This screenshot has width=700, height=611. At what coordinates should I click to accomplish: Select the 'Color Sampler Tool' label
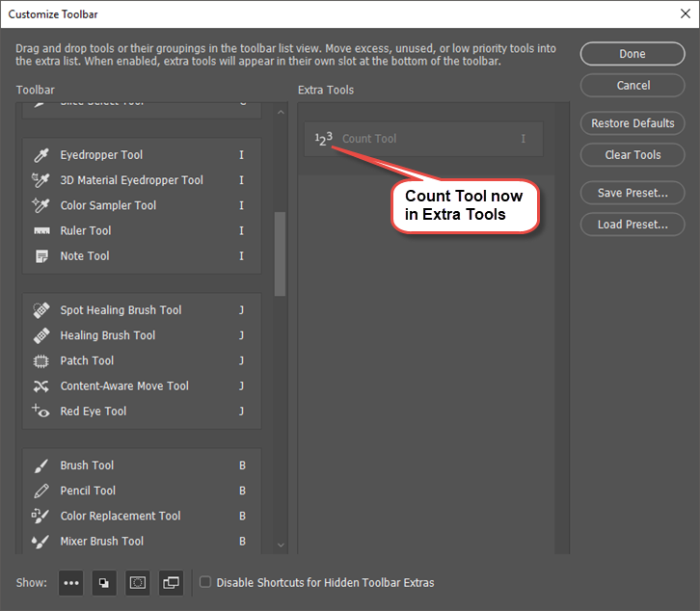(108, 205)
